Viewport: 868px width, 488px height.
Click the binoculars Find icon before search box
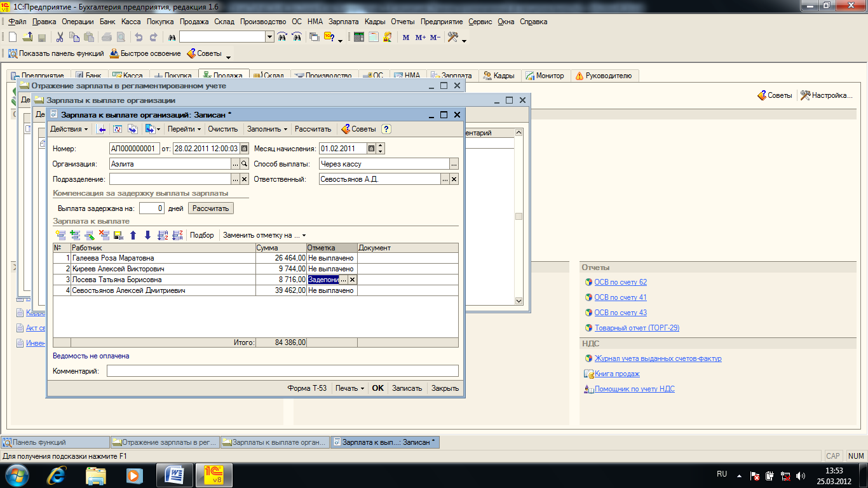172,37
